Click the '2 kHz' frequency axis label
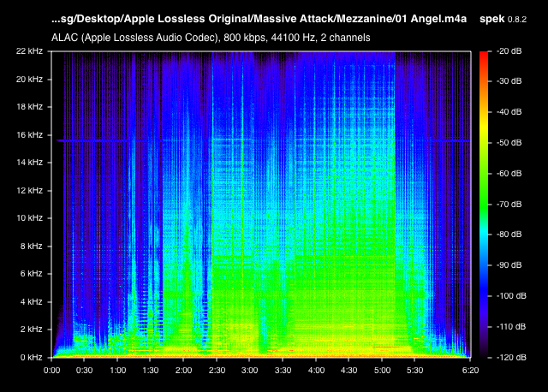Viewport: 548px width, 392px height. [x=32, y=330]
